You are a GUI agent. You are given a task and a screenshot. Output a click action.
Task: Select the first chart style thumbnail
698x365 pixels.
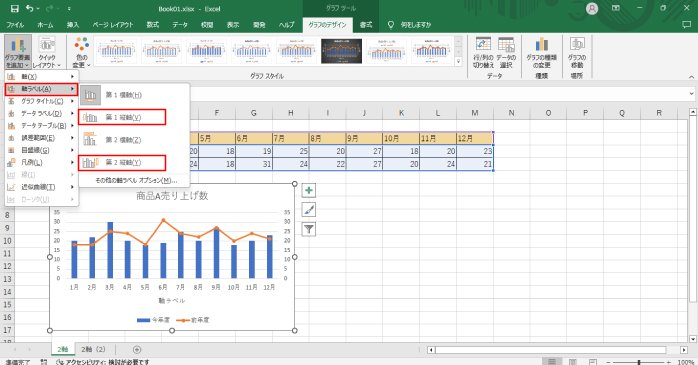point(116,51)
